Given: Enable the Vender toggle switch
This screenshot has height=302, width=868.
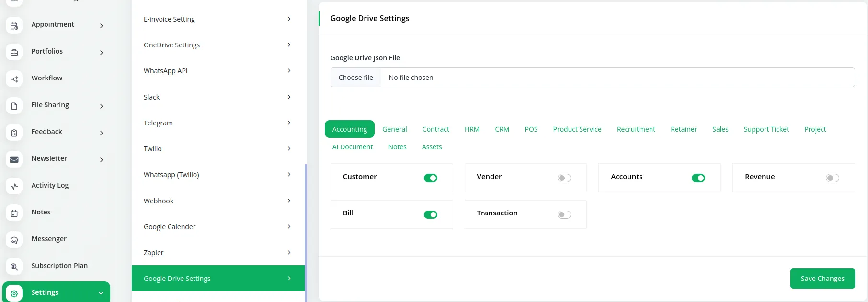Looking at the screenshot, I should coord(564,178).
